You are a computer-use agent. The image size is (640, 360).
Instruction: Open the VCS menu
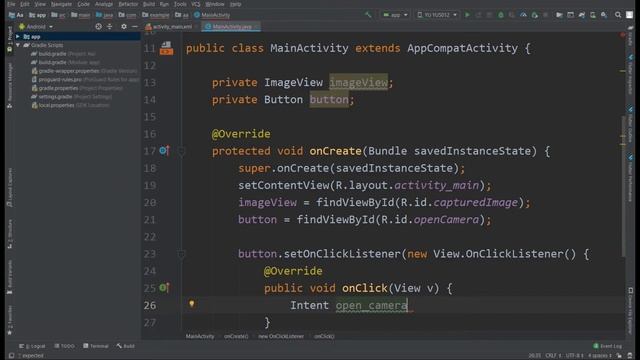[x=196, y=4]
